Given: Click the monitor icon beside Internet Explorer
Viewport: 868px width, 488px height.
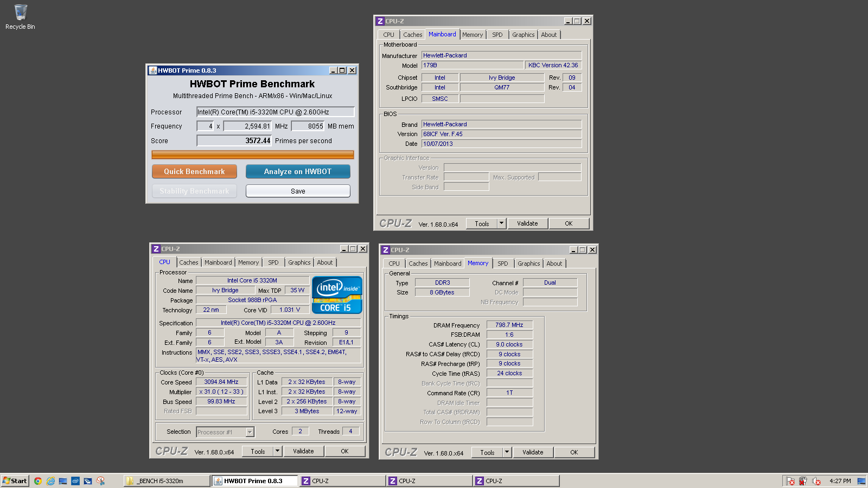Looking at the screenshot, I should [63, 481].
